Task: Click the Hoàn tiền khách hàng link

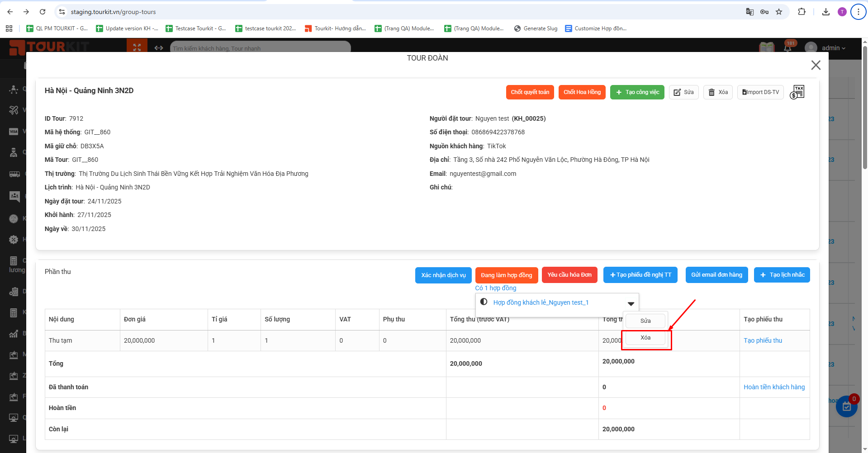Action: click(774, 387)
